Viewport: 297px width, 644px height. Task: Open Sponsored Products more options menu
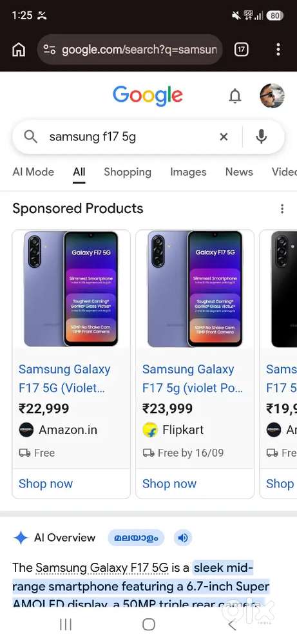pos(282,209)
